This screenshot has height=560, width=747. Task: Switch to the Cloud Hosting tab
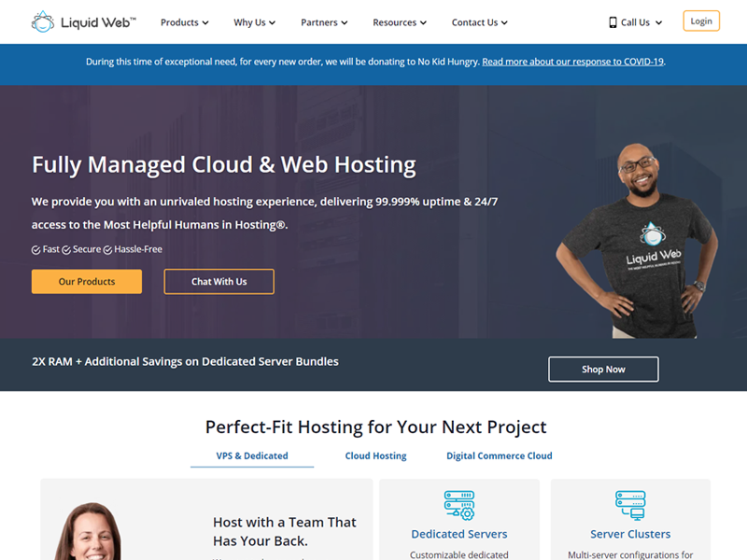point(376,455)
